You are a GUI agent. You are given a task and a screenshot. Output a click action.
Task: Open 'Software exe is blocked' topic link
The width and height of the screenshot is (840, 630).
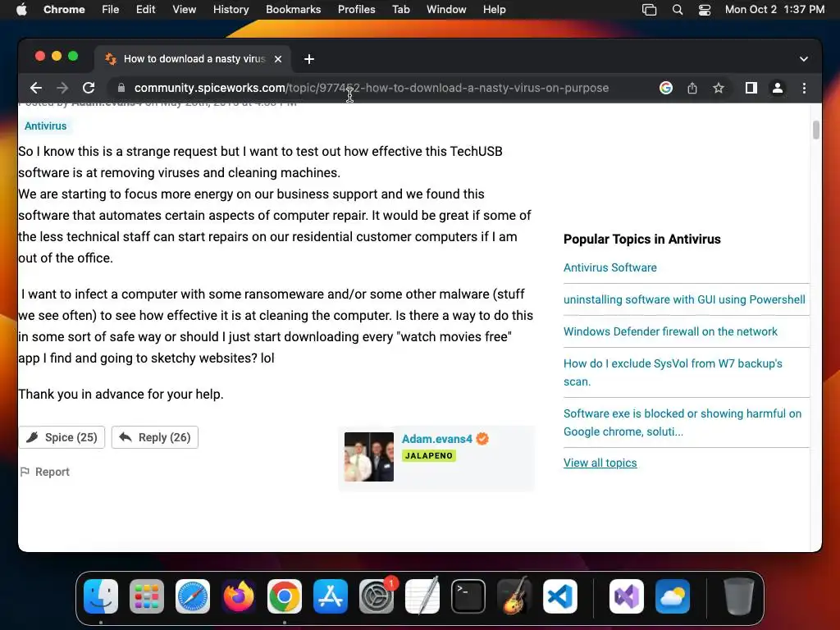pyautogui.click(x=682, y=422)
